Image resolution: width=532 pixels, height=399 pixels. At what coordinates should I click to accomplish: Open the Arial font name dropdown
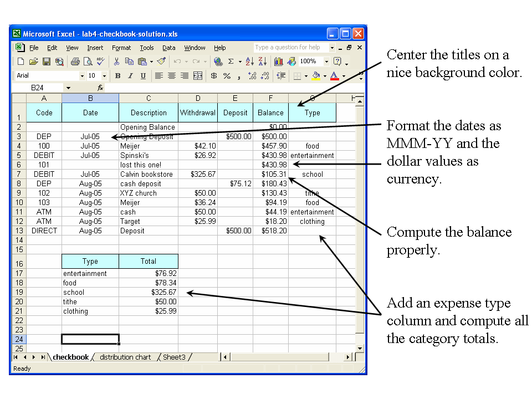tap(83, 76)
